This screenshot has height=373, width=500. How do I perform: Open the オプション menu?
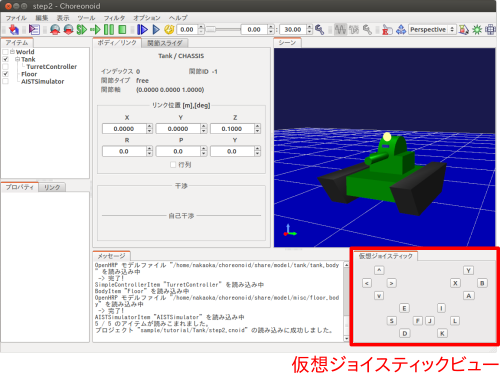click(x=147, y=18)
